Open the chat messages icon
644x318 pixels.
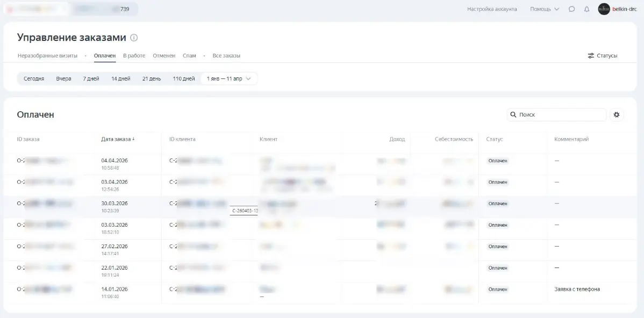click(x=571, y=9)
